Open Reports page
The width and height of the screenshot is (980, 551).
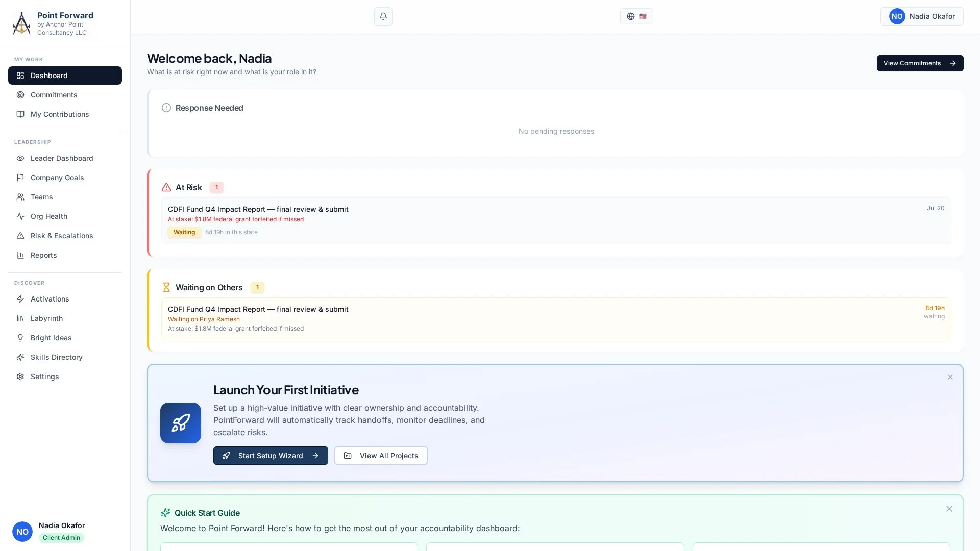coord(65,255)
